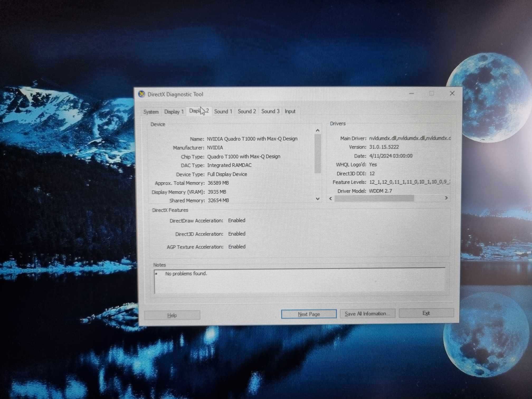This screenshot has height=399, width=532.
Task: Click AGP Texture Acceleration 'Enabled' value
Action: coord(237,247)
